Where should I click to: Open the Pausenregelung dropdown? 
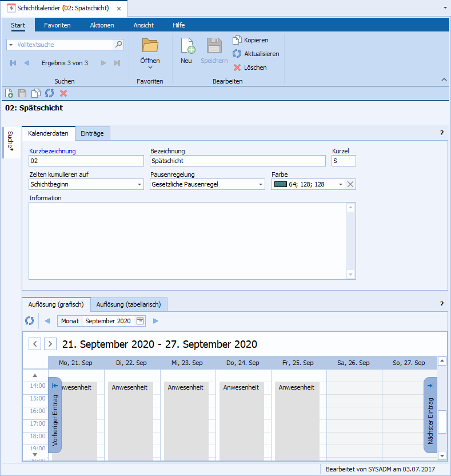pyautogui.click(x=261, y=184)
